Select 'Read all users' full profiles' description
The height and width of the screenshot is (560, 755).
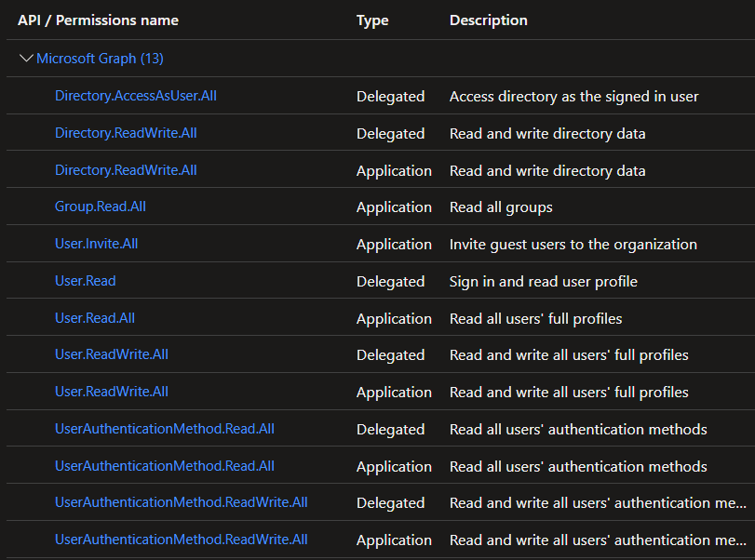(535, 318)
